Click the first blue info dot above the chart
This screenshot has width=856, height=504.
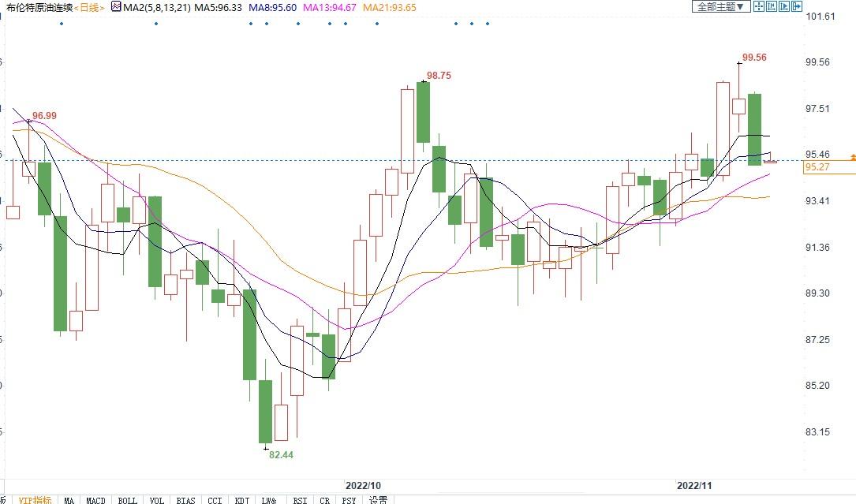coord(62,24)
